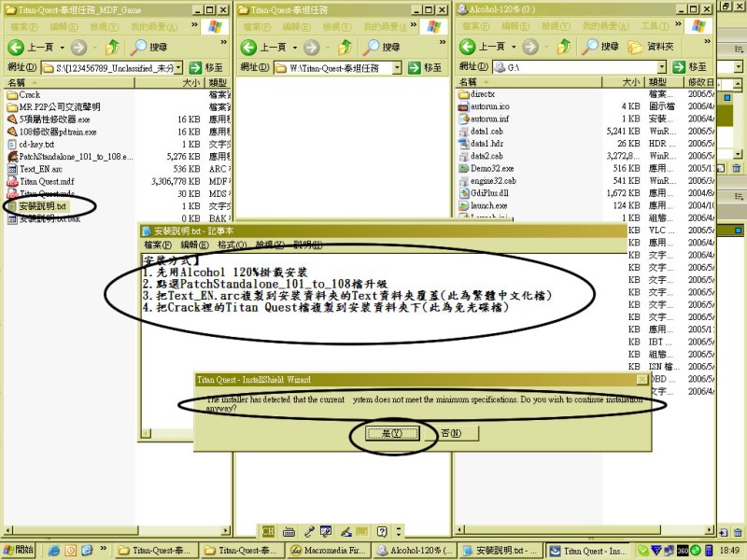Open Search in the middle Titan-Quest window

[381, 47]
